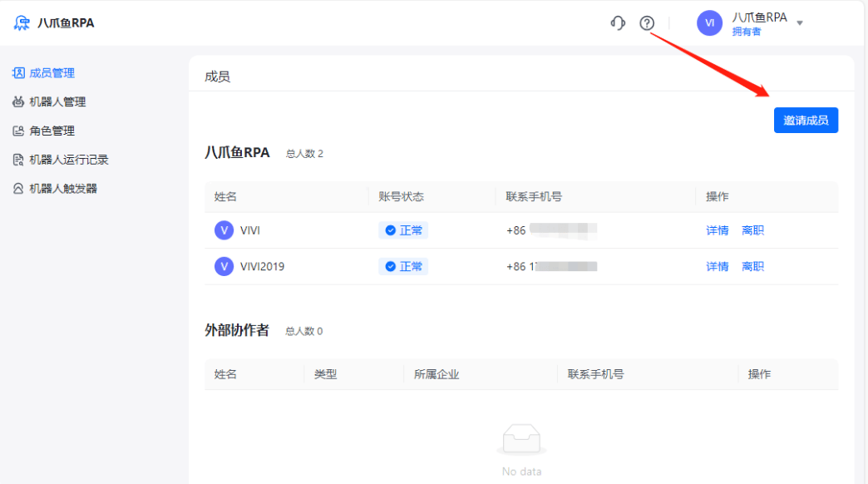Click the 拥有者 role label
This screenshot has width=868, height=484.
[x=747, y=32]
